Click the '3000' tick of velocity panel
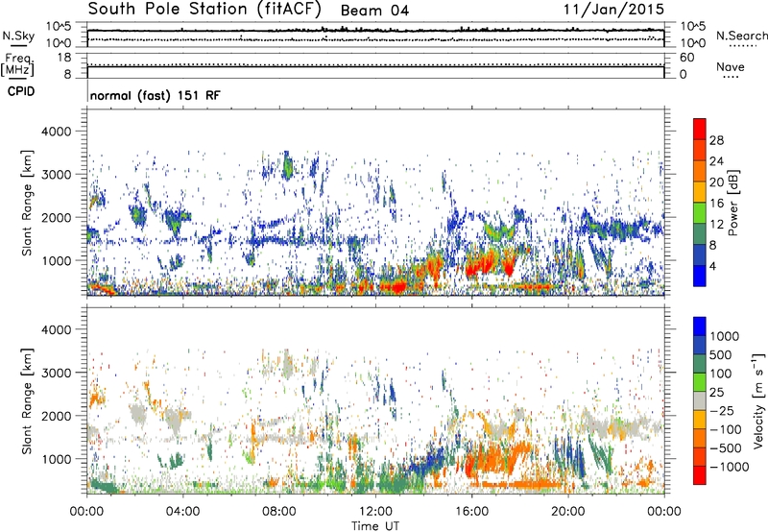Viewport: 768px width, 532px height. 56,373
